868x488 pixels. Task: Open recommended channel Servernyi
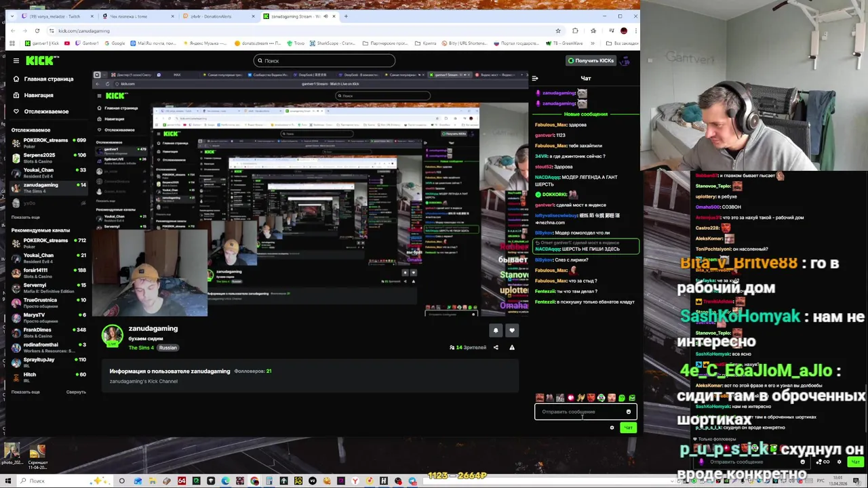tap(49, 287)
